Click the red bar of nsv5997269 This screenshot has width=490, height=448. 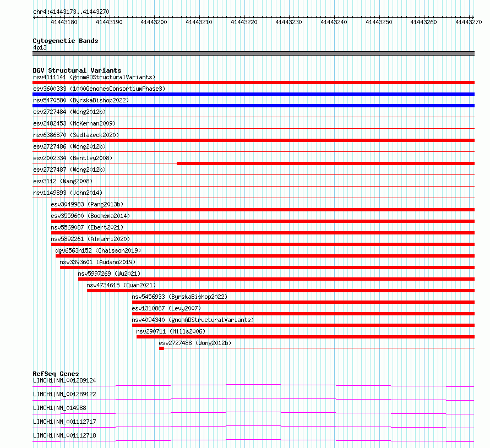(276, 279)
